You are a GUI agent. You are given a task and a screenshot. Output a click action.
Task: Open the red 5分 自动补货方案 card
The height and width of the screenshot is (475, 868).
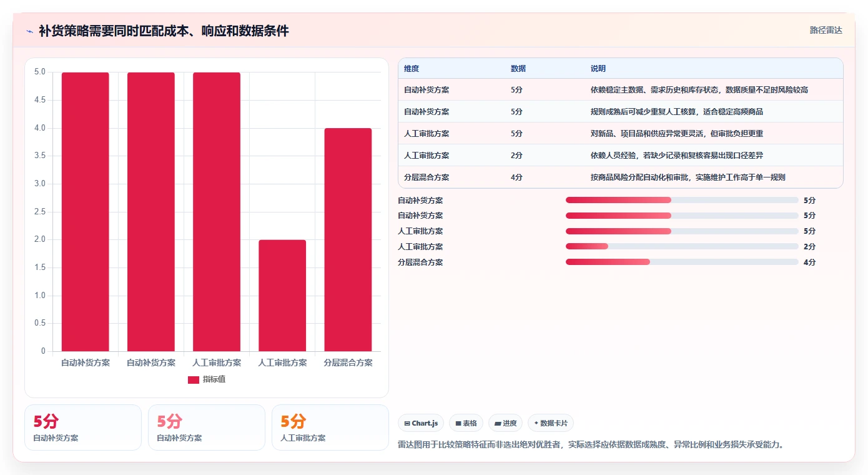tap(83, 427)
